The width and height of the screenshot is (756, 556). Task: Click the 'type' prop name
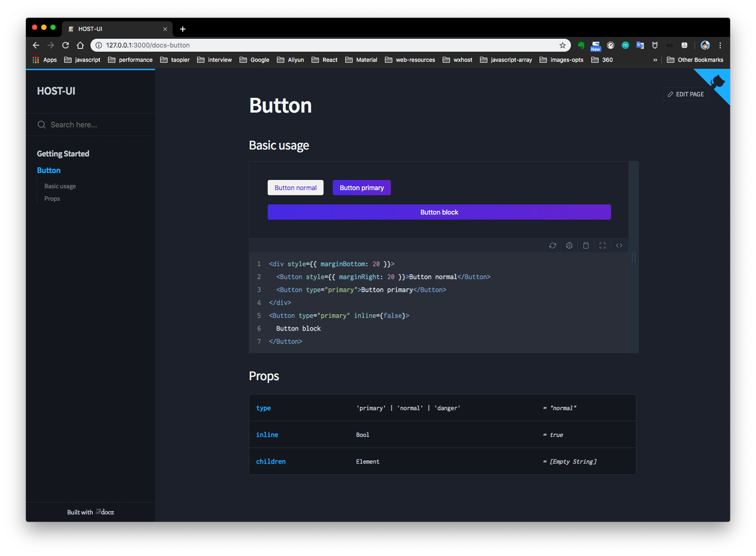[264, 408]
